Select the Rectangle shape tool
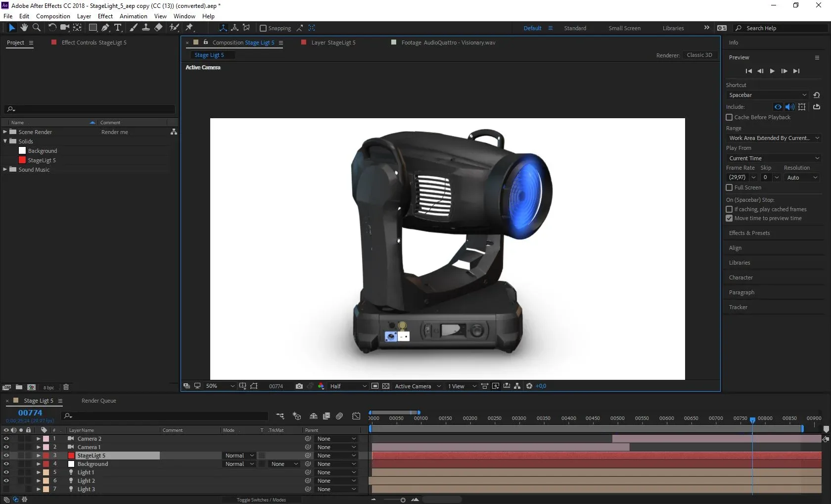831x504 pixels. click(x=92, y=28)
